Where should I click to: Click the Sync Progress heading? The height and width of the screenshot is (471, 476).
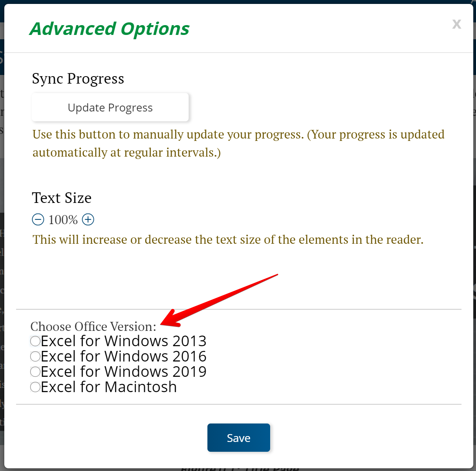coord(78,79)
